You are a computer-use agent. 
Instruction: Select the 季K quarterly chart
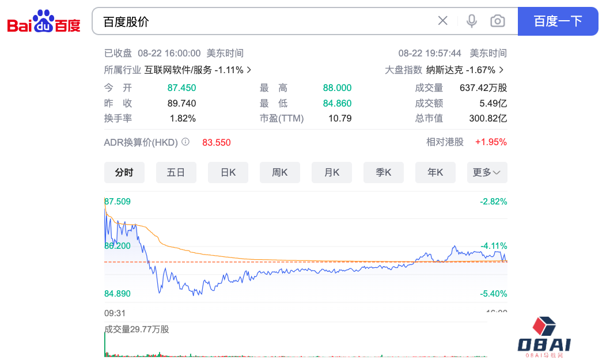tap(383, 172)
